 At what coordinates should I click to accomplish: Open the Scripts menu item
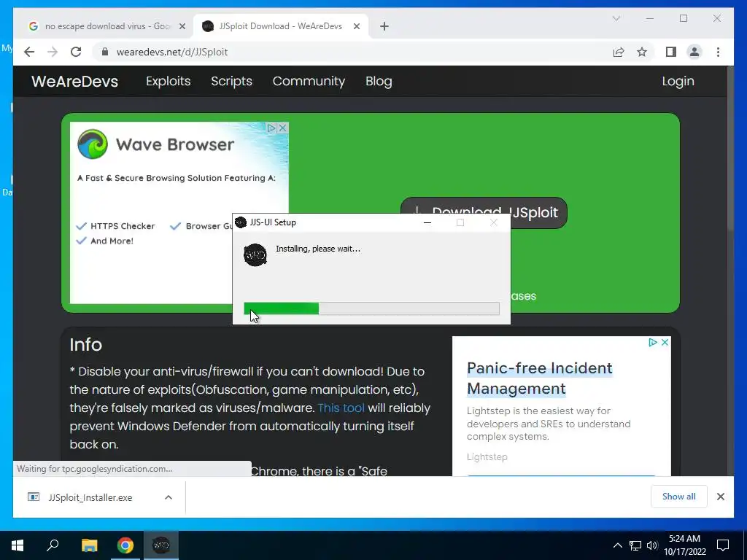click(x=231, y=82)
